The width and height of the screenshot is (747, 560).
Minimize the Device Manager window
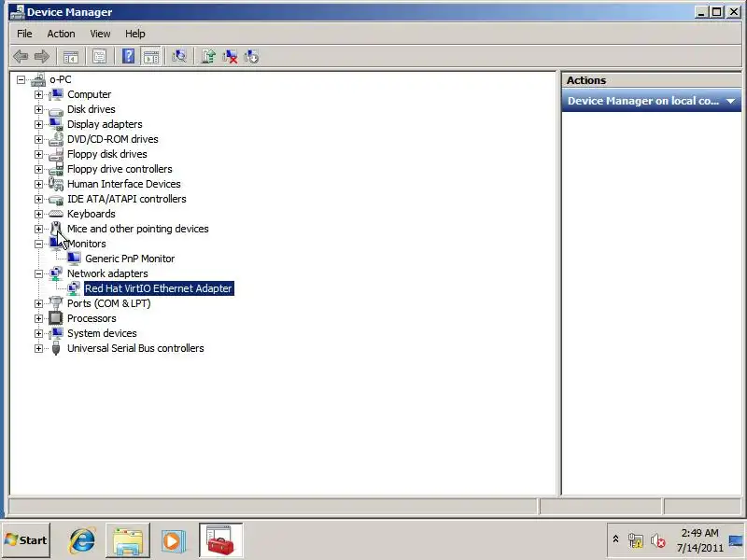coord(701,12)
